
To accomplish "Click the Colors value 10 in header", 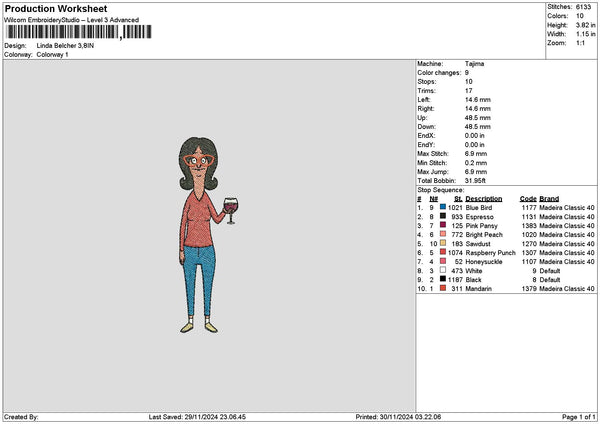I will pos(580,16).
